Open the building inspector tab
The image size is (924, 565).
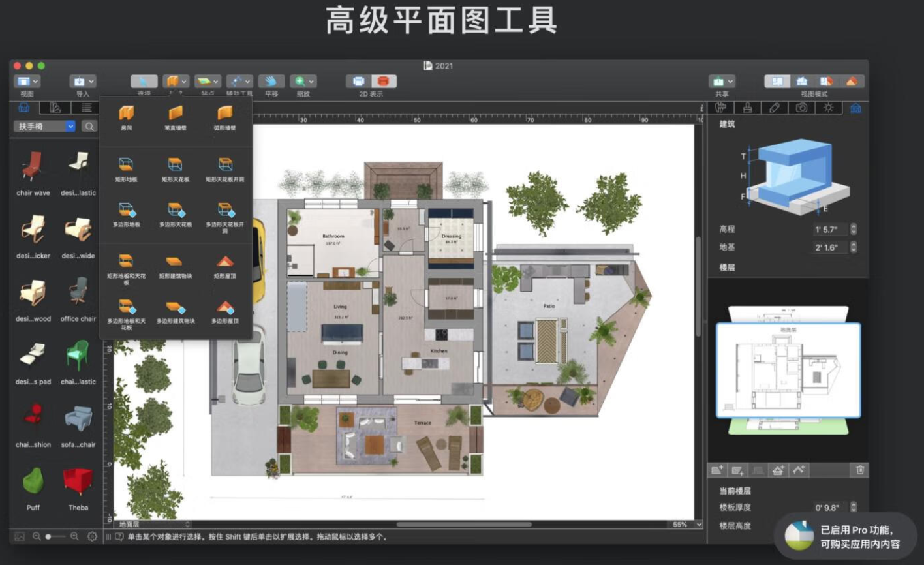[855, 108]
